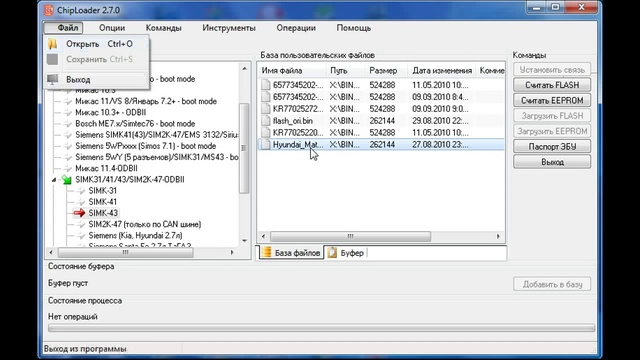This screenshot has width=640, height=360.
Task: Click the process progress bar
Action: tap(321, 328)
